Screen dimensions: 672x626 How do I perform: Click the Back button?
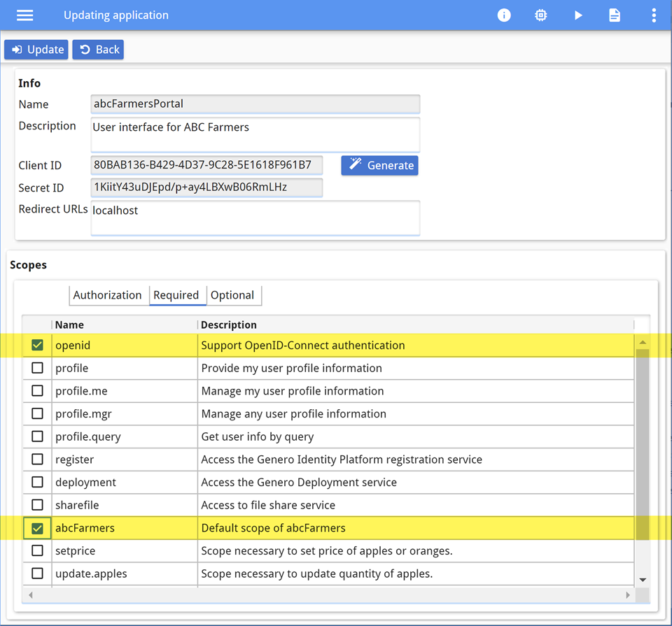97,50
